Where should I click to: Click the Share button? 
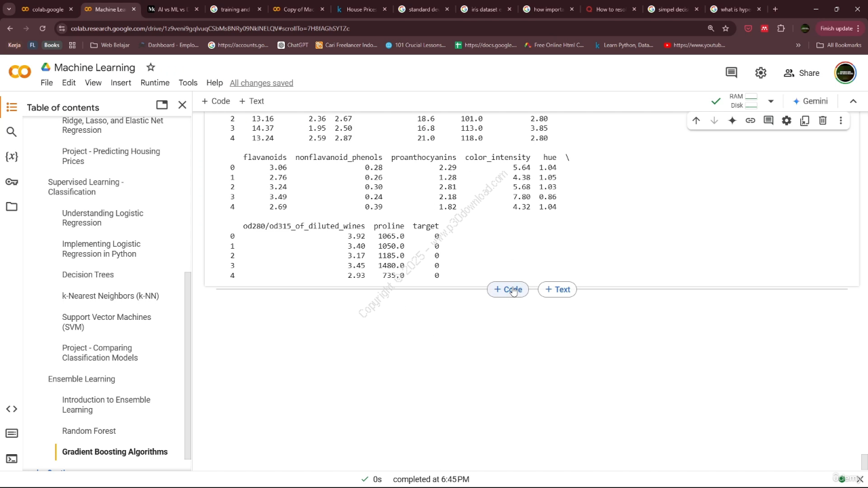(x=802, y=73)
